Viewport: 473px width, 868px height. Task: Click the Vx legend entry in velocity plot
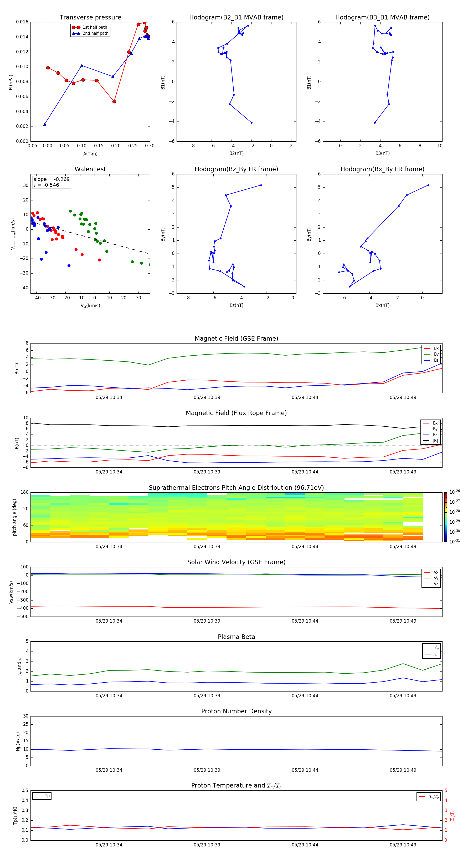(431, 573)
